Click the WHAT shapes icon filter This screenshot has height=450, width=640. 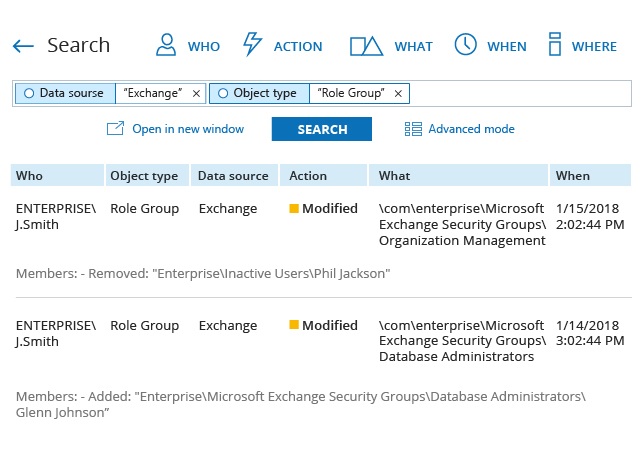pyautogui.click(x=366, y=46)
